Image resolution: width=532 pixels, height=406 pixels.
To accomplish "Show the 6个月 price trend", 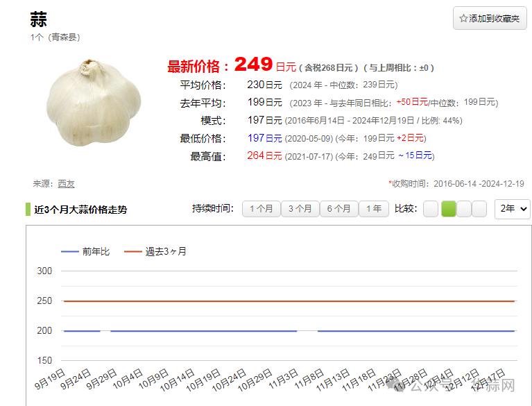I will coord(338,209).
